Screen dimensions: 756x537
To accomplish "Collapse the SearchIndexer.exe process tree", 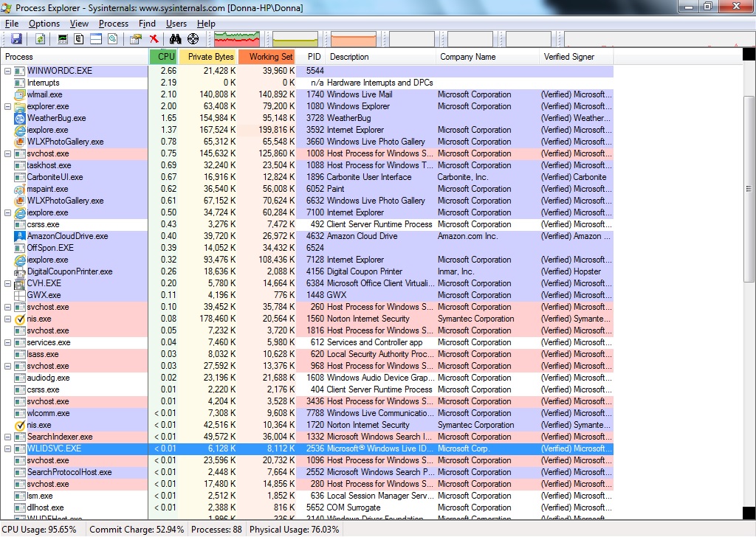I will (x=7, y=437).
